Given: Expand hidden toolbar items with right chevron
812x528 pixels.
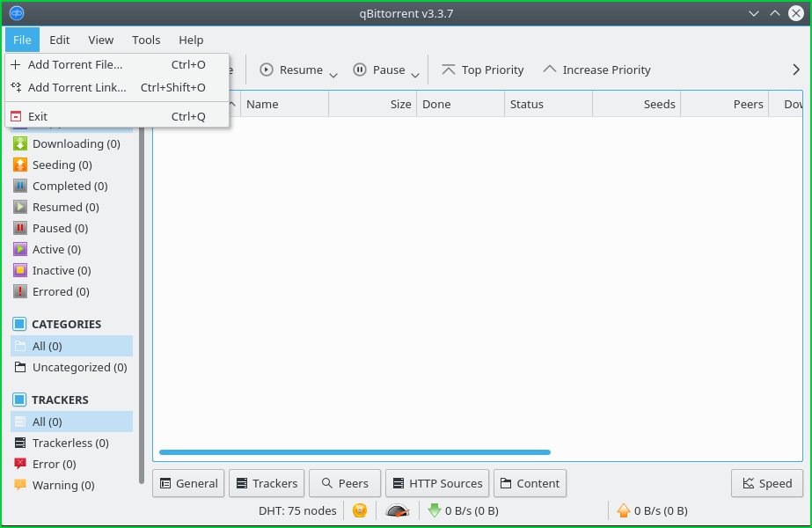Looking at the screenshot, I should 796,70.
